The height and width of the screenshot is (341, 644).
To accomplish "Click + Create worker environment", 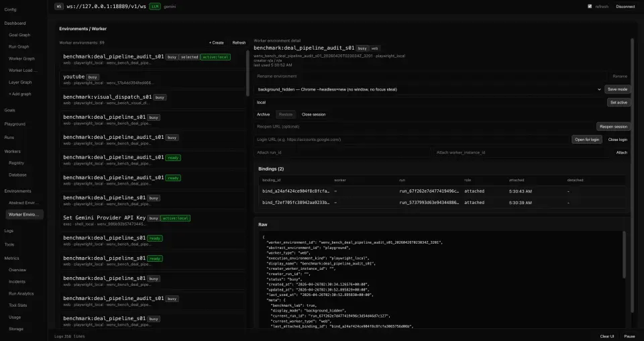I will 217,43.
